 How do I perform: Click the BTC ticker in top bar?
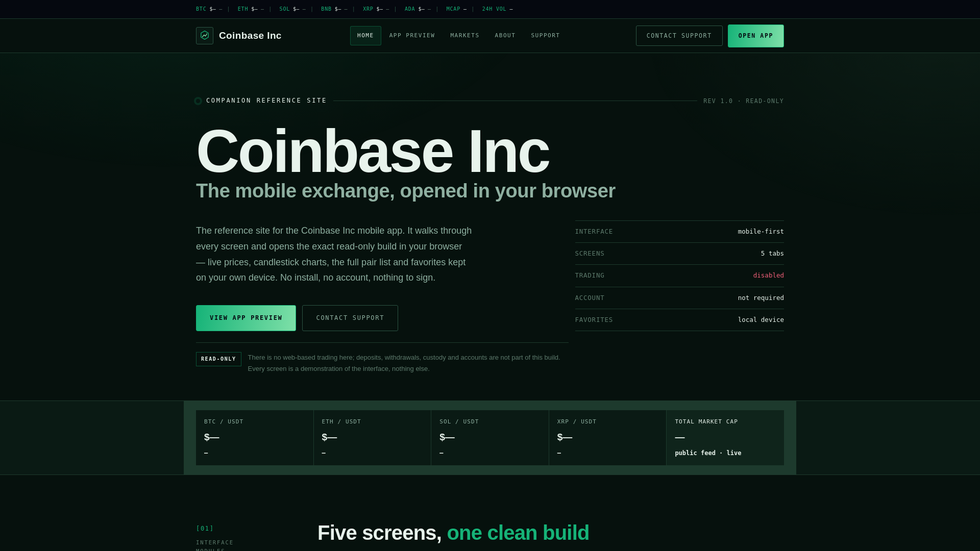(x=209, y=9)
